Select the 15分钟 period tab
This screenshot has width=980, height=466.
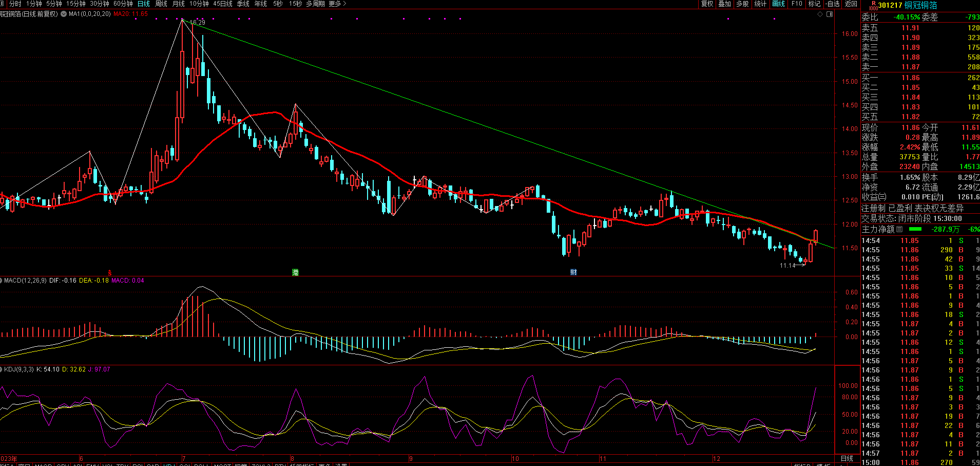(75, 4)
